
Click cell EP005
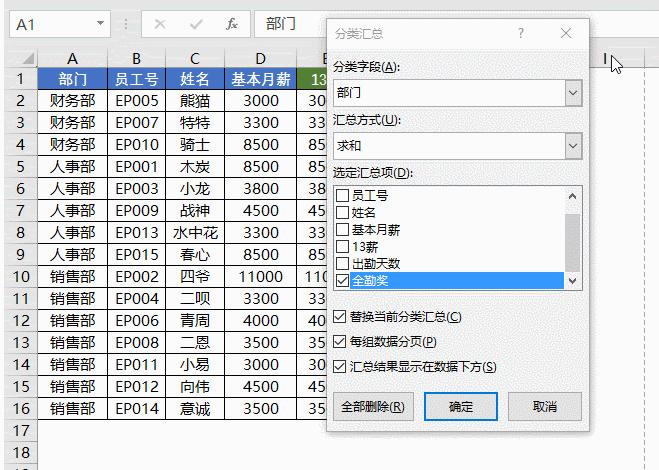click(x=137, y=101)
